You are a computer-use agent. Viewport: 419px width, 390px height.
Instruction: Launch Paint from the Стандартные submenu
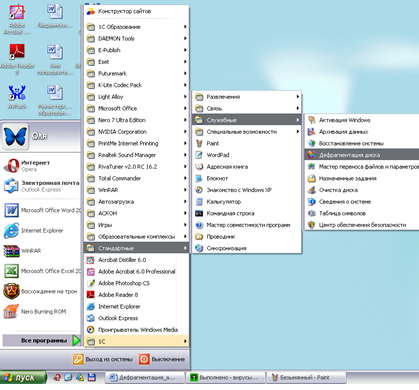[247, 143]
